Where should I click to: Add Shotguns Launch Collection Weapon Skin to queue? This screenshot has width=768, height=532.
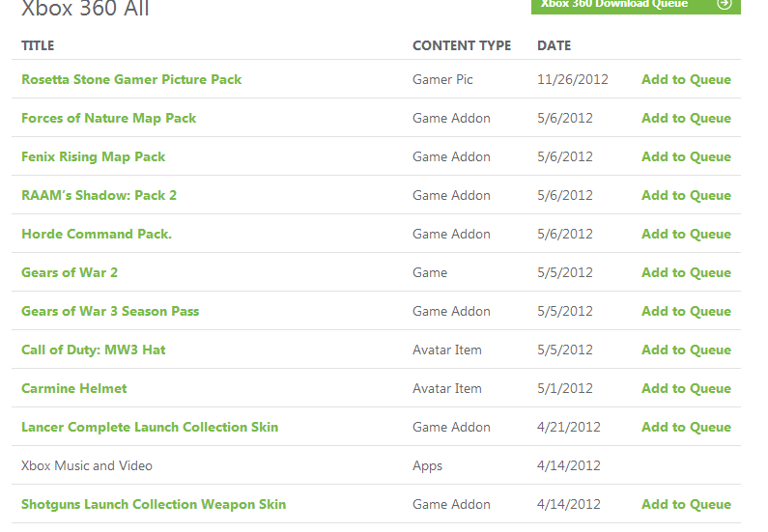(686, 505)
